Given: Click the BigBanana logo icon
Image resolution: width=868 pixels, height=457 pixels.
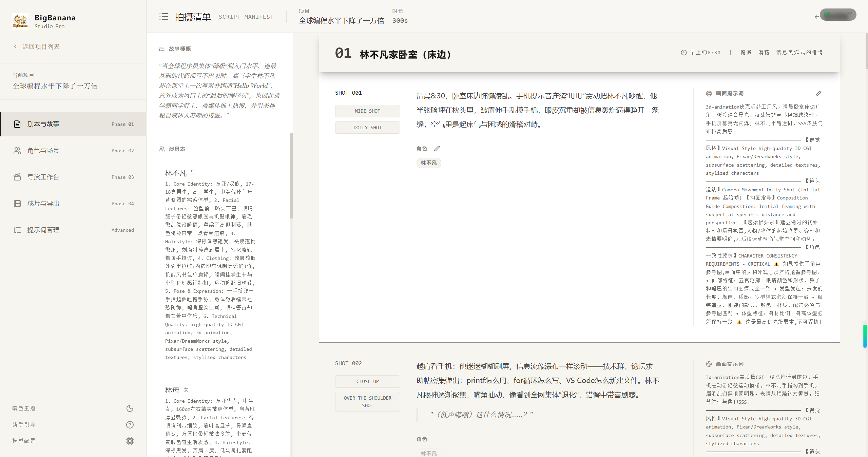Looking at the screenshot, I should tap(20, 21).
